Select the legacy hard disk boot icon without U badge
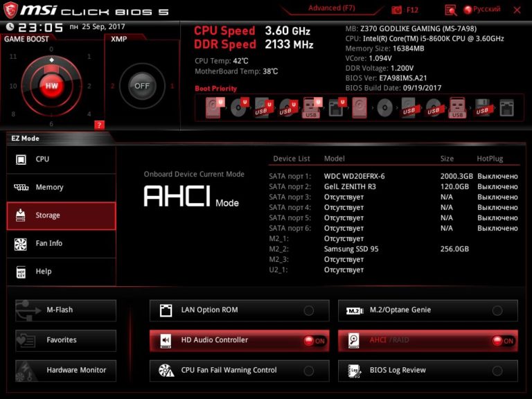Viewport: 532px width, 399px height. [x=360, y=107]
